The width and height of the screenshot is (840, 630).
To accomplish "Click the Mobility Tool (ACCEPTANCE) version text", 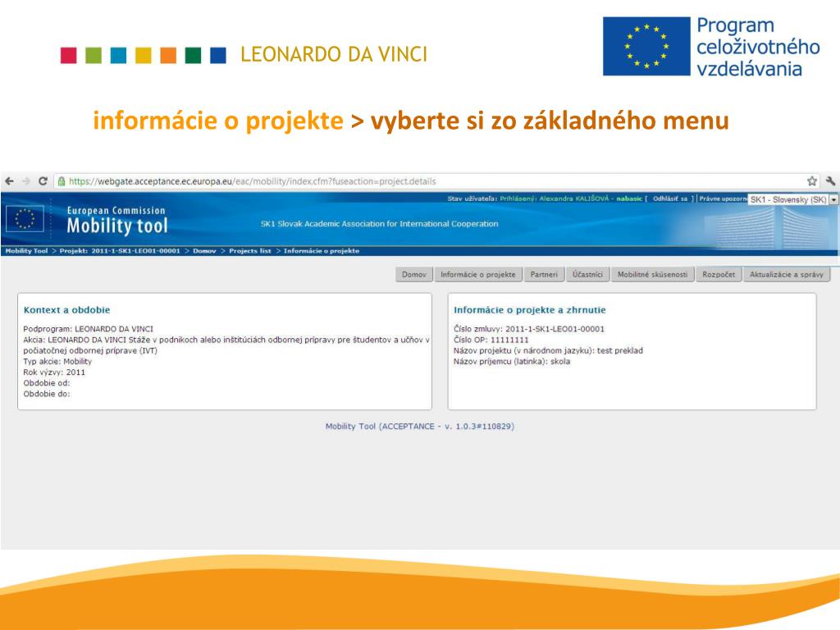I will [x=419, y=427].
